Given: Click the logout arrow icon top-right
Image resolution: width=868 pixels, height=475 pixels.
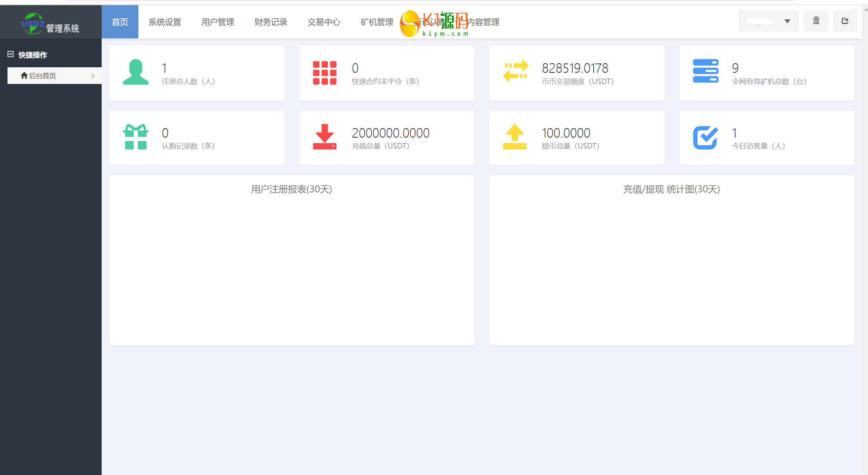Looking at the screenshot, I should pyautogui.click(x=845, y=21).
